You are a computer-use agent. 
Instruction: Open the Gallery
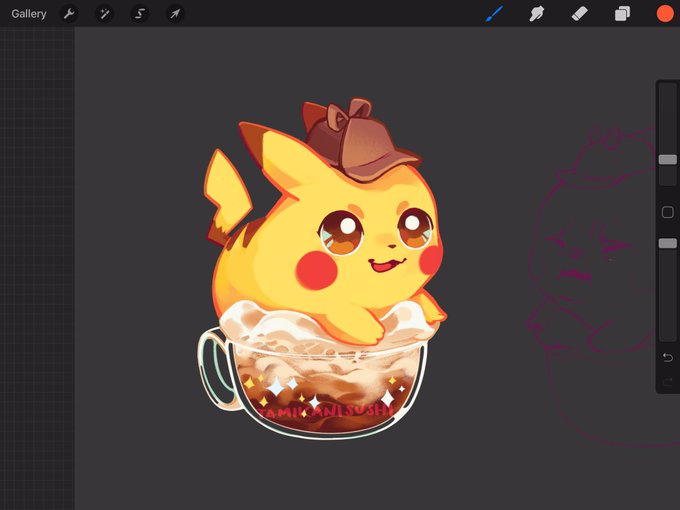click(29, 14)
